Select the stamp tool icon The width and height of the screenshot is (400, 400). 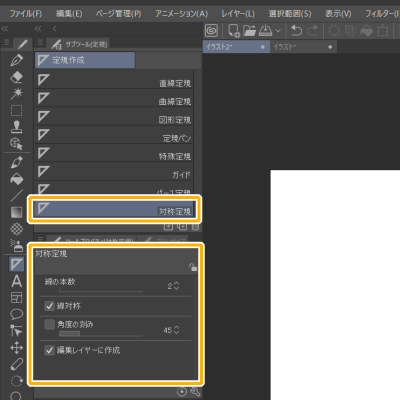[17, 127]
